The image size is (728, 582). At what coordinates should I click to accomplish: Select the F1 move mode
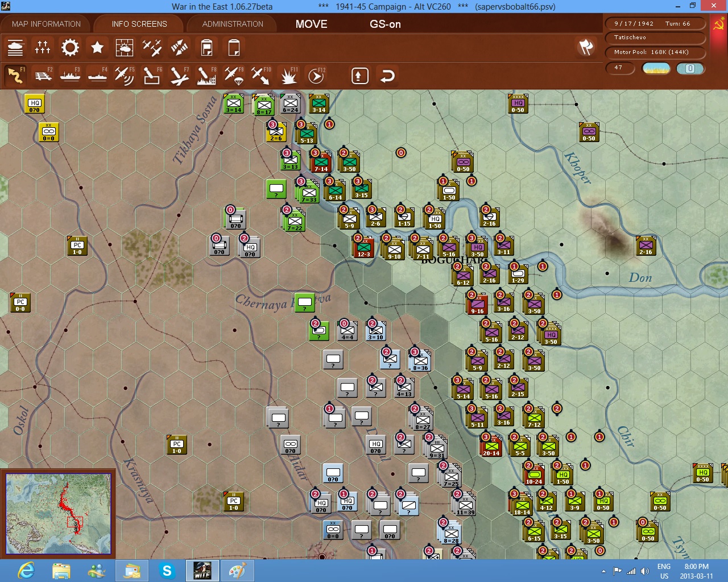coord(15,76)
